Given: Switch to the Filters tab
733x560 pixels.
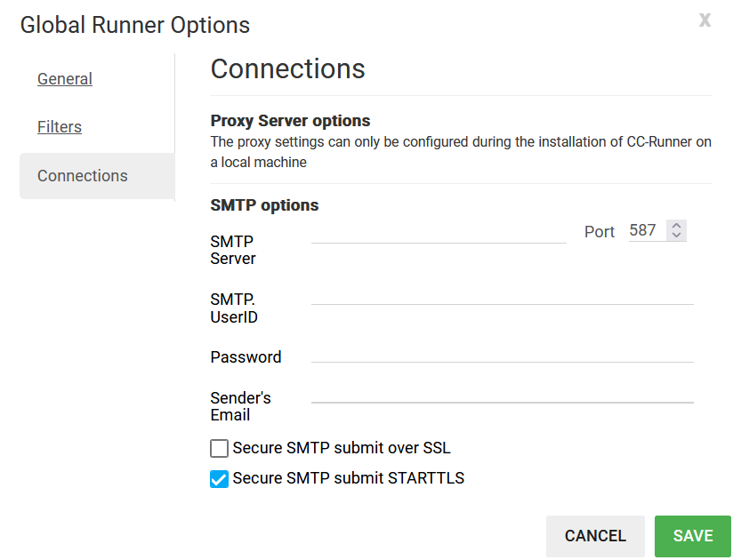Looking at the screenshot, I should (x=60, y=127).
